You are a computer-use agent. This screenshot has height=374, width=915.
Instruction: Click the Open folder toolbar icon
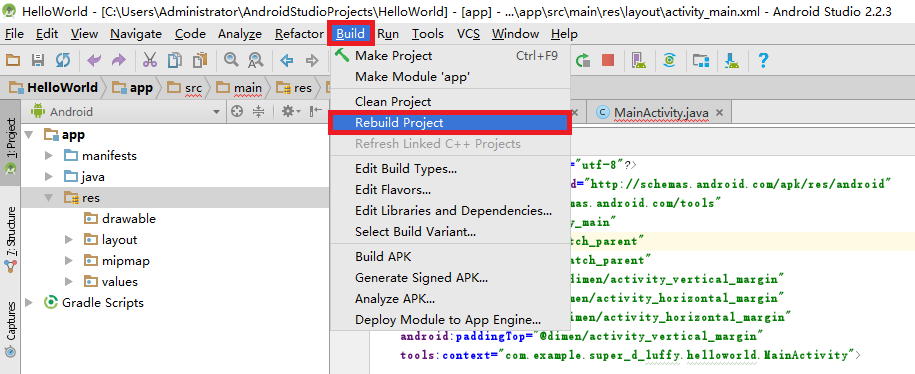point(13,60)
